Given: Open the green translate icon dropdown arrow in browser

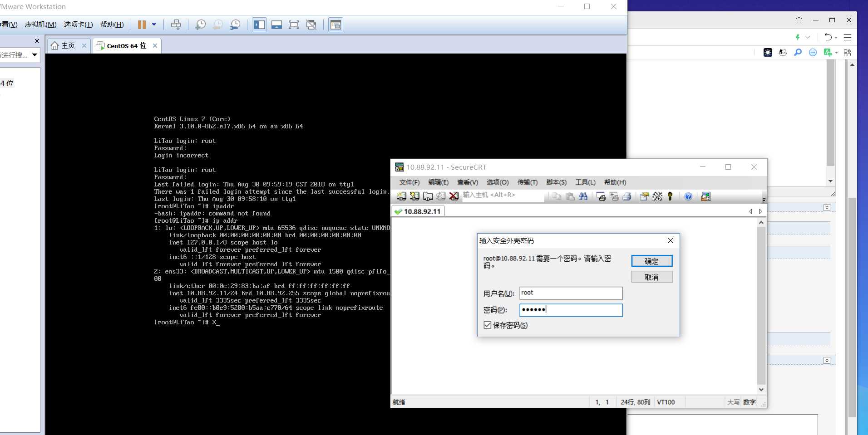Looking at the screenshot, I should click(x=837, y=53).
